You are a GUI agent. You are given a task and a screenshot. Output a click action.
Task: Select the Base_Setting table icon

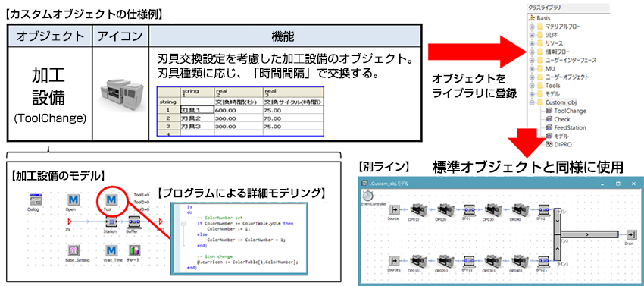(x=73, y=250)
